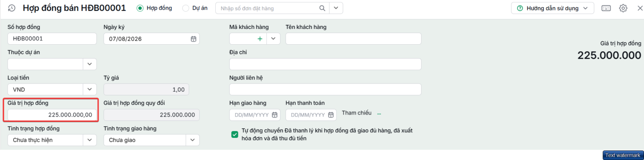Viewport: 644px width, 160px height.
Task: Focus the Địa chỉ input field
Action: [325, 64]
